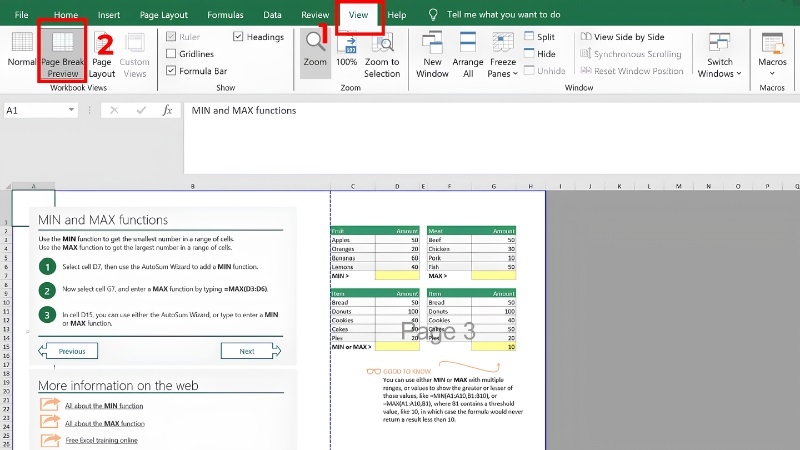800x450 pixels.
Task: Click arrow icon beside MIN function link
Action: pos(50,405)
